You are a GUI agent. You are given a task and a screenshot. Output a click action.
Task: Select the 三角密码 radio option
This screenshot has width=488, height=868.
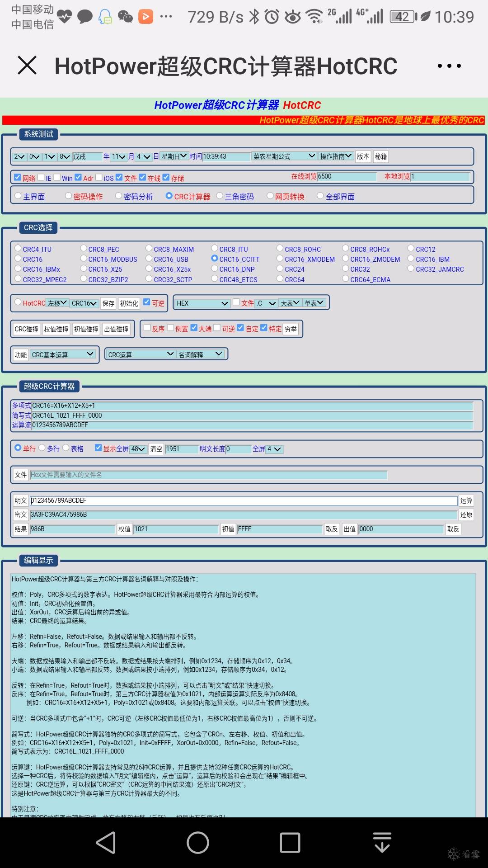[x=220, y=196]
